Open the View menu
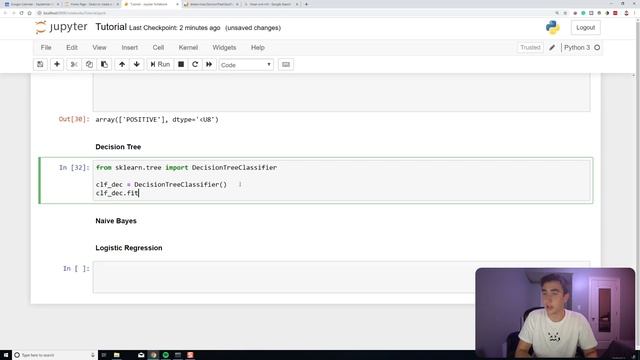 pyautogui.click(x=99, y=48)
